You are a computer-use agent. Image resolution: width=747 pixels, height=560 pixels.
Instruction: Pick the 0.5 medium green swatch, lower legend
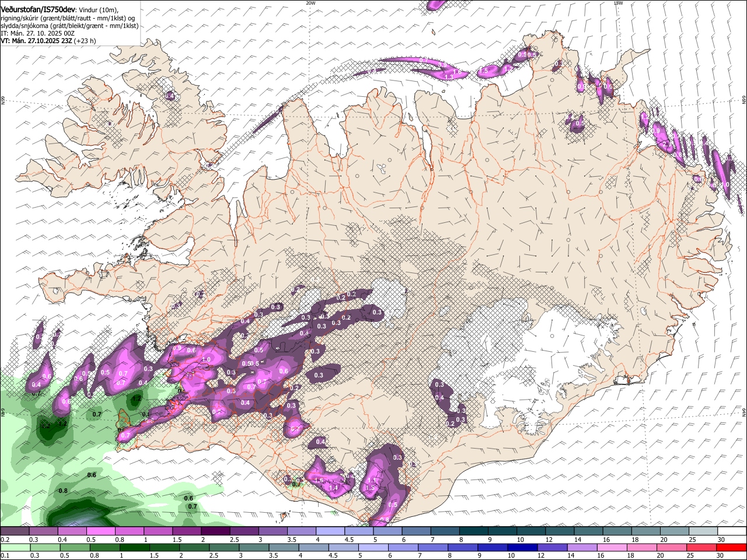[x=74, y=548]
